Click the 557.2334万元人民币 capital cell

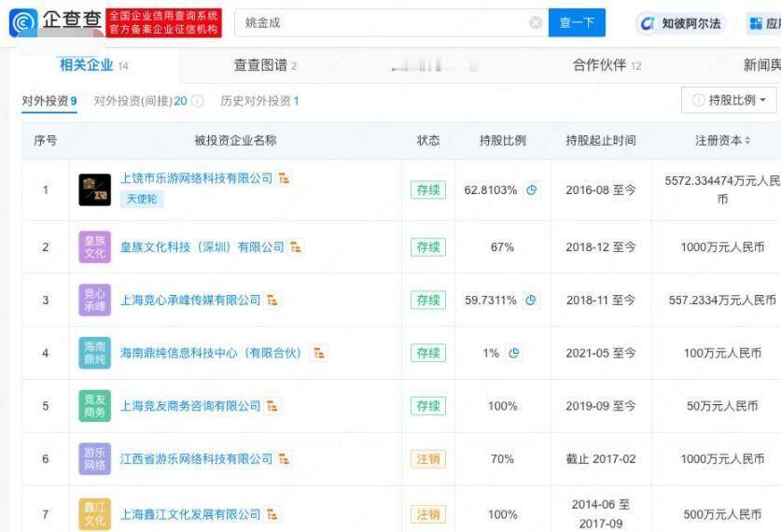click(x=722, y=300)
